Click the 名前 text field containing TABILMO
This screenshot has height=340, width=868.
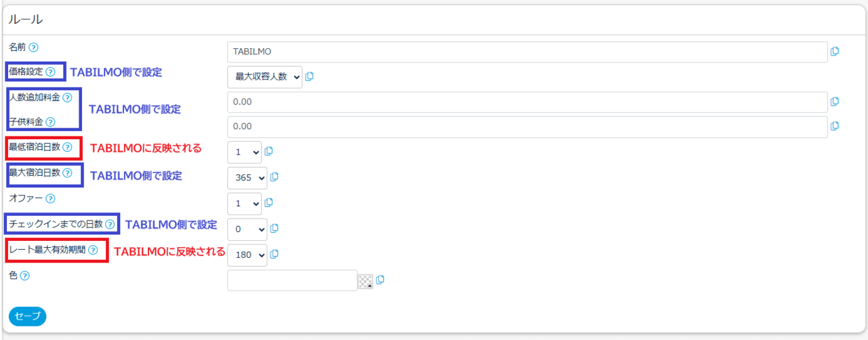coord(527,52)
